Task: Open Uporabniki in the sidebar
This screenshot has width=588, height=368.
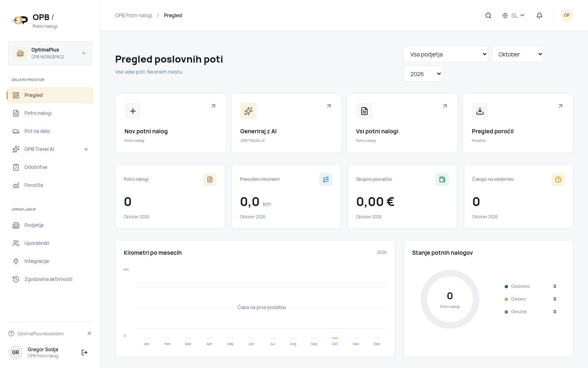Action: [50, 243]
